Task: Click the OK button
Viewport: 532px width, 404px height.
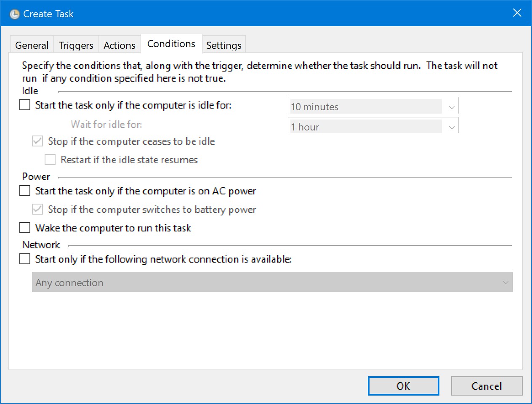Action: 403,386
